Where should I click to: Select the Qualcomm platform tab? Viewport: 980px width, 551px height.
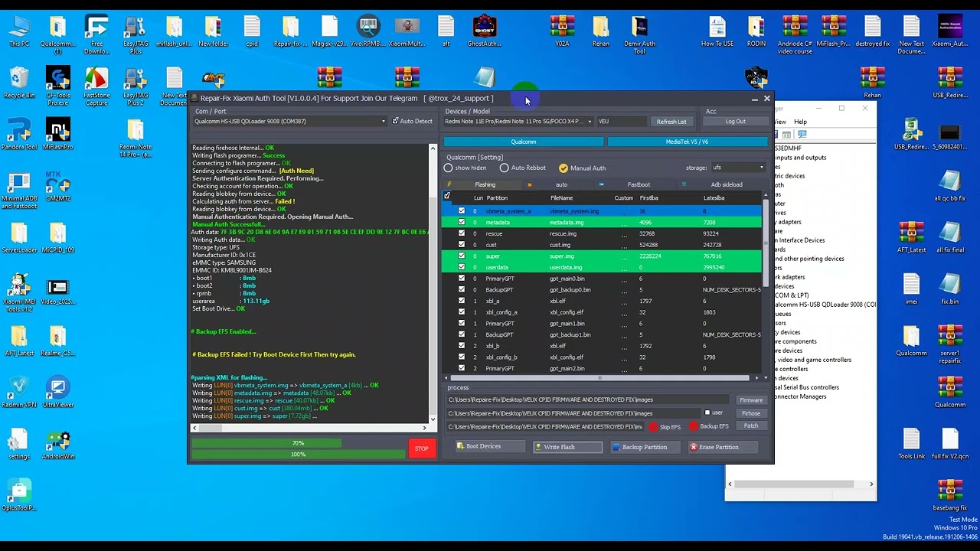524,142
